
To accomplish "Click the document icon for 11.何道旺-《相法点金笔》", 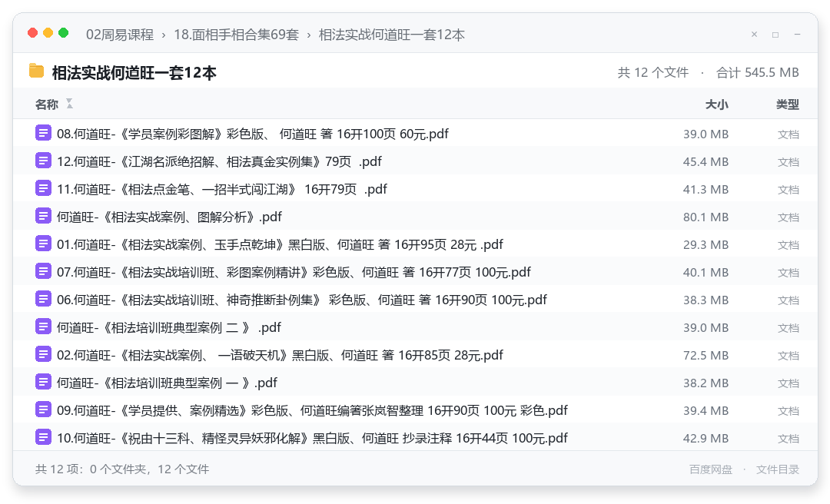I will (x=43, y=188).
